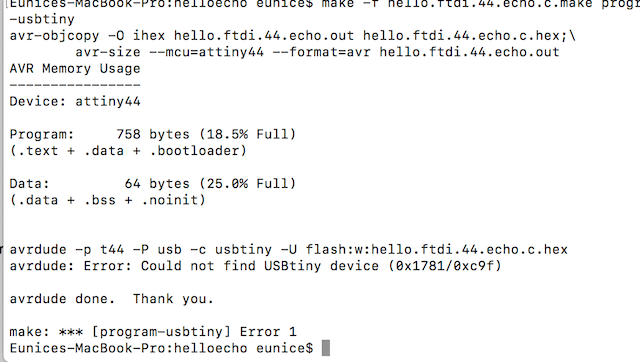The image size is (640, 362).
Task: Click the 'Thank you.' text
Action: (173, 299)
